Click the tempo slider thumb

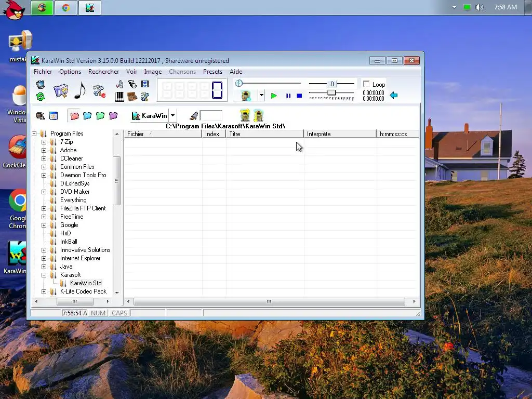[x=331, y=92]
